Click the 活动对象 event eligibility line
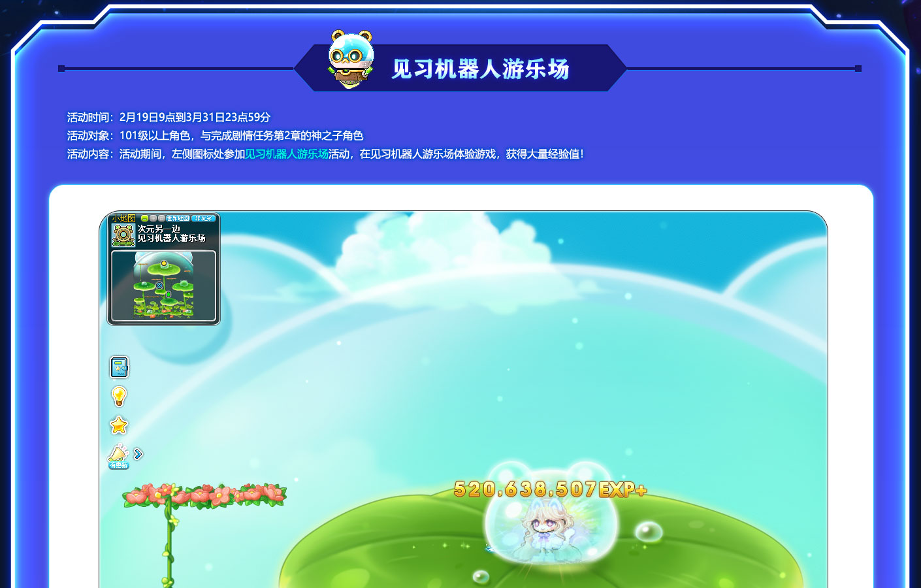921x588 pixels. pos(215,136)
